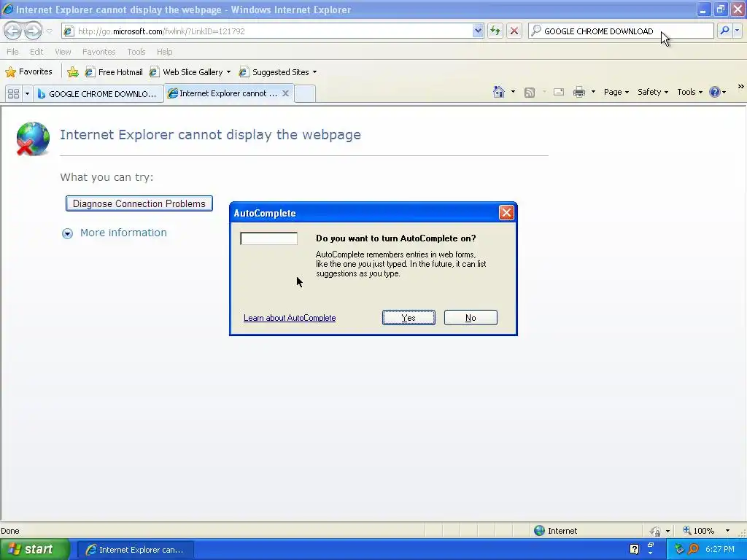Screen dimensions: 747x560
Task: Click the Refresh page icon
Action: 495,31
